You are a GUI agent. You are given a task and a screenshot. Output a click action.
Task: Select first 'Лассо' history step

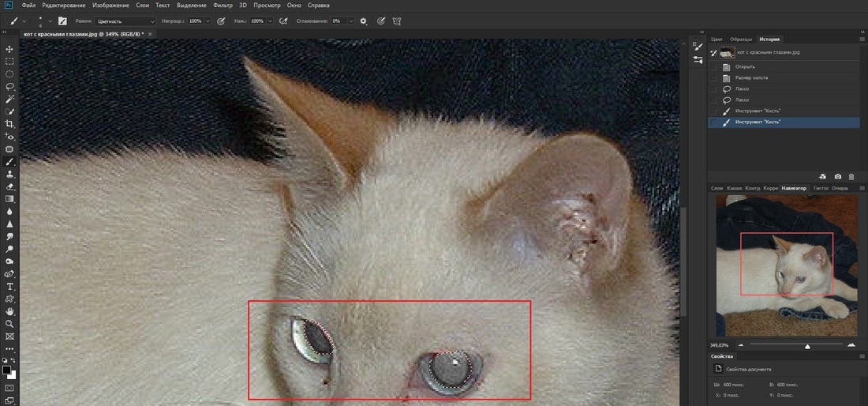[x=741, y=89]
